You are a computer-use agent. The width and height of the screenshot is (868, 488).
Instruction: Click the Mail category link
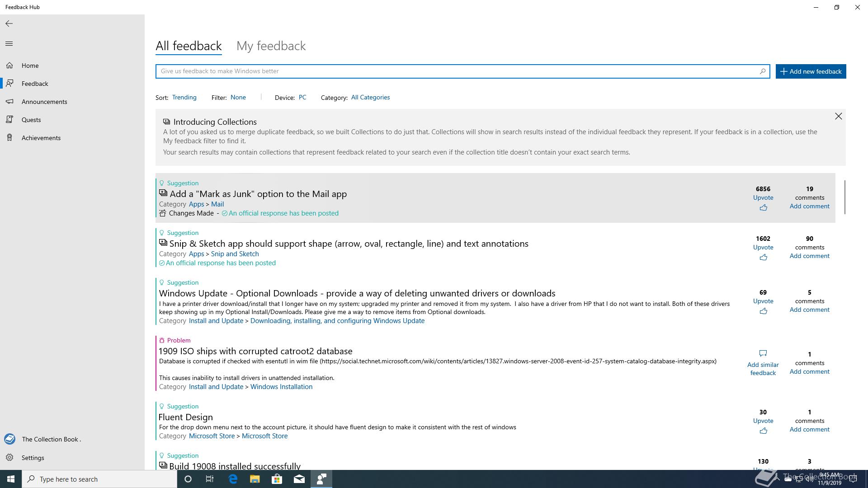217,204
